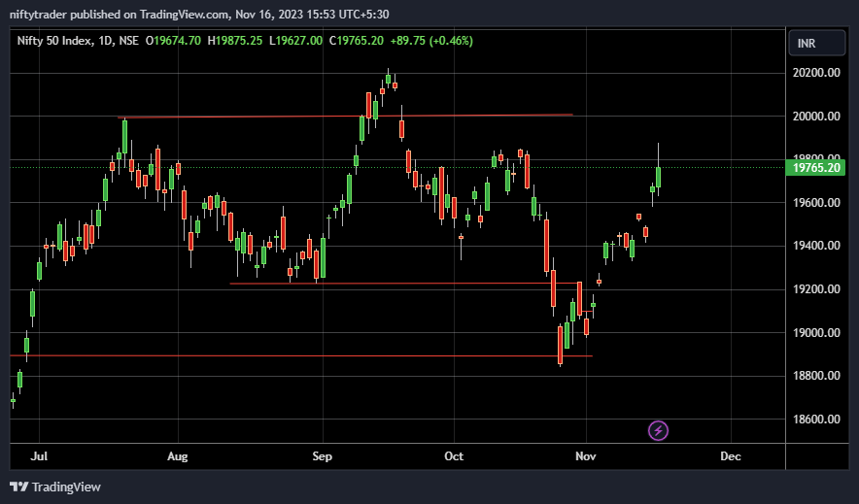859x504 pixels.
Task: Open the INR currency selector
Action: click(x=816, y=44)
